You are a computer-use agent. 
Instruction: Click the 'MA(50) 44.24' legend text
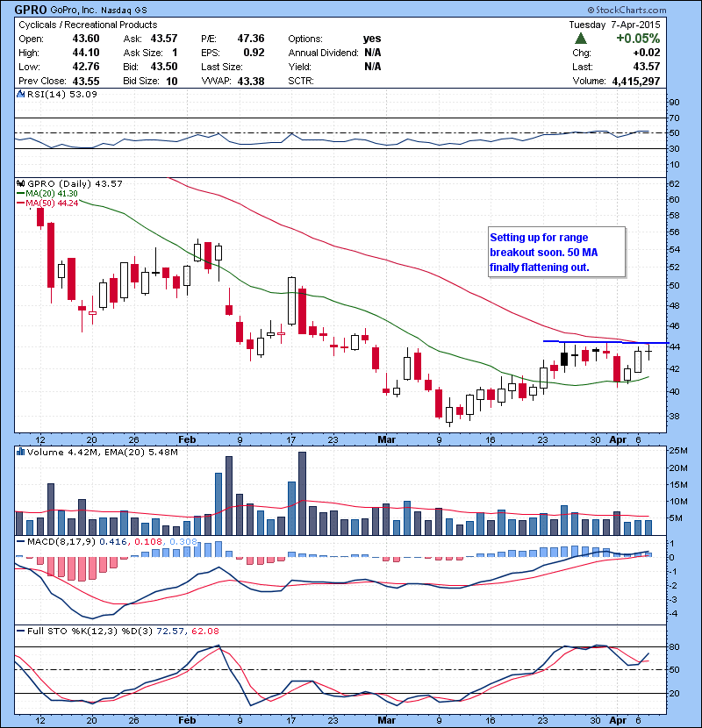pos(52,203)
